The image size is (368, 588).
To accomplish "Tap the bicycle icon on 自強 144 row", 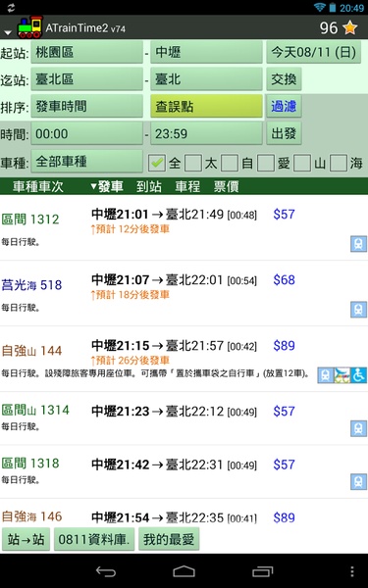I will pyautogui.click(x=342, y=375).
